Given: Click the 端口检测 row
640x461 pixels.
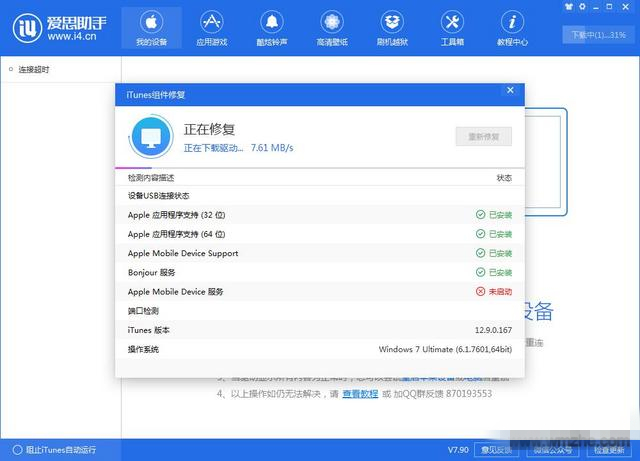Looking at the screenshot, I should 320,311.
